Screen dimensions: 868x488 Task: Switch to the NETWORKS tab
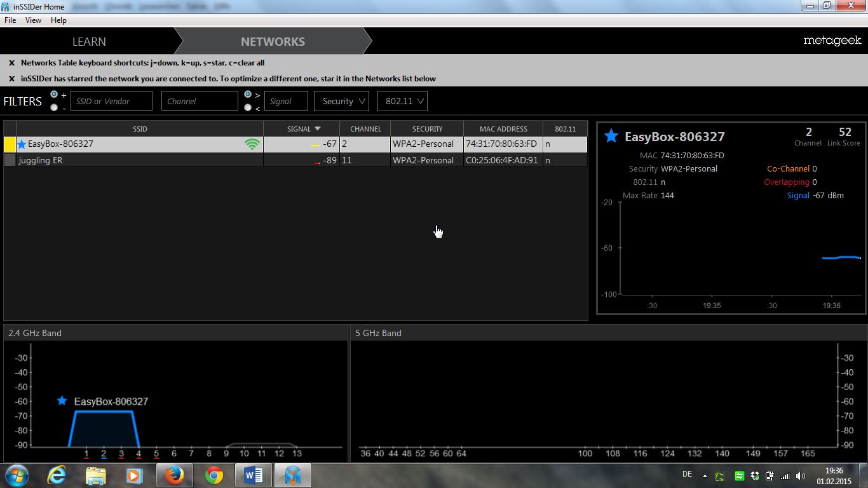[x=273, y=41]
